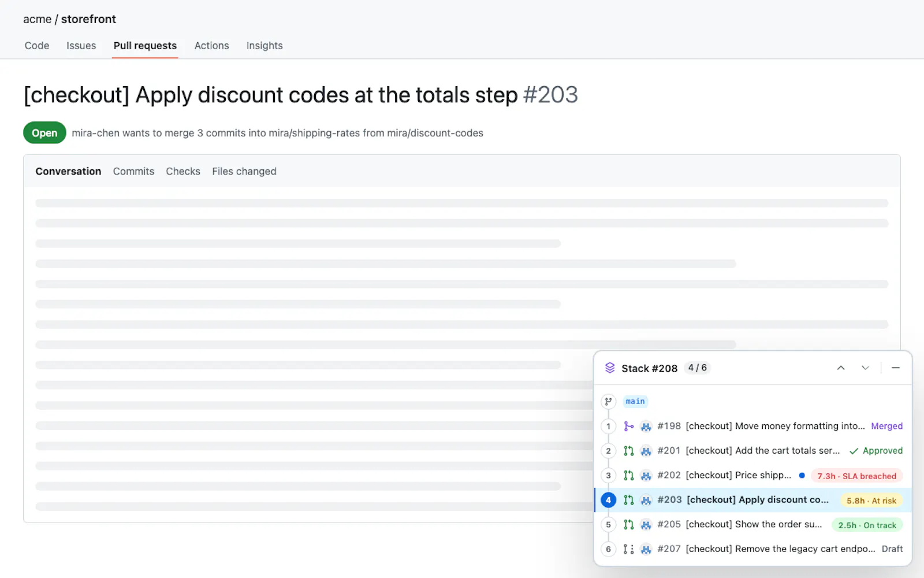Select the Conversation tab

coord(68,171)
